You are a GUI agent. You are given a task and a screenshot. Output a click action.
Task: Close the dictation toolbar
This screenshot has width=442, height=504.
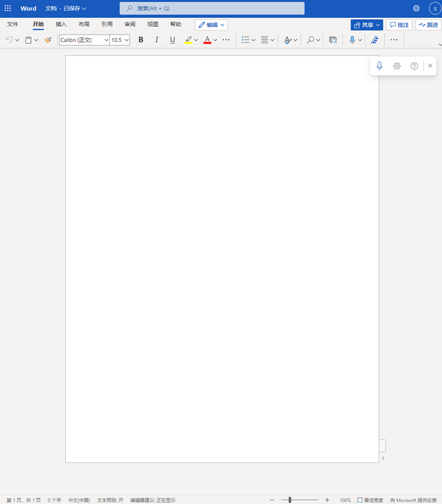click(x=430, y=66)
